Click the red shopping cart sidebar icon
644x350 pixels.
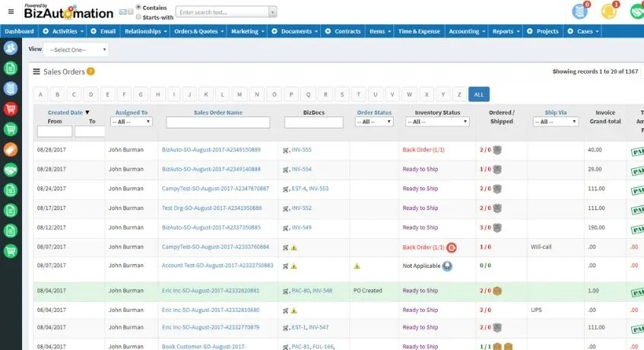pos(11,109)
